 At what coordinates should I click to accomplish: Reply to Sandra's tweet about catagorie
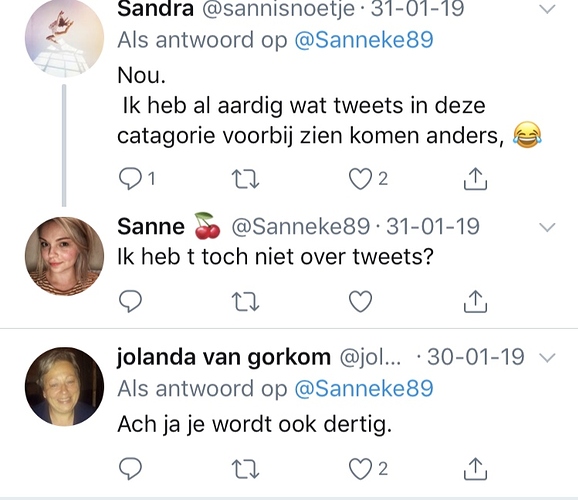[130, 179]
